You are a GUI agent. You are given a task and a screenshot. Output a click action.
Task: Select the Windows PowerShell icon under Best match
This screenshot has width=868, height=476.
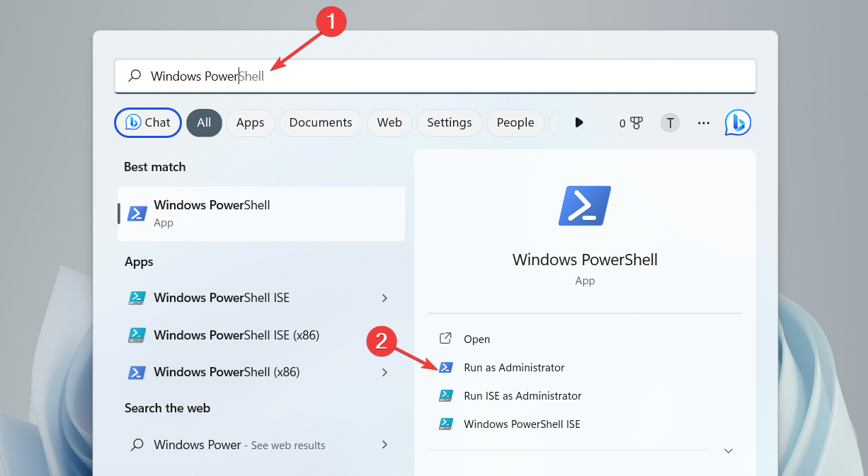(137, 213)
